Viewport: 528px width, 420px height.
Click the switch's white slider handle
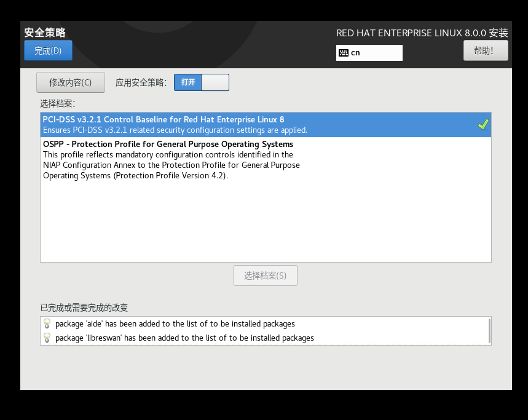tap(215, 82)
